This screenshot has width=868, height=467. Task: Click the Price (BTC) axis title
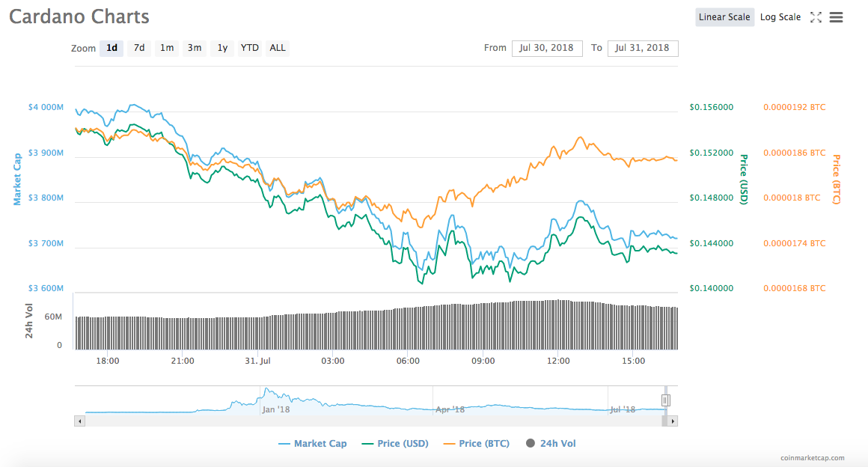837,180
